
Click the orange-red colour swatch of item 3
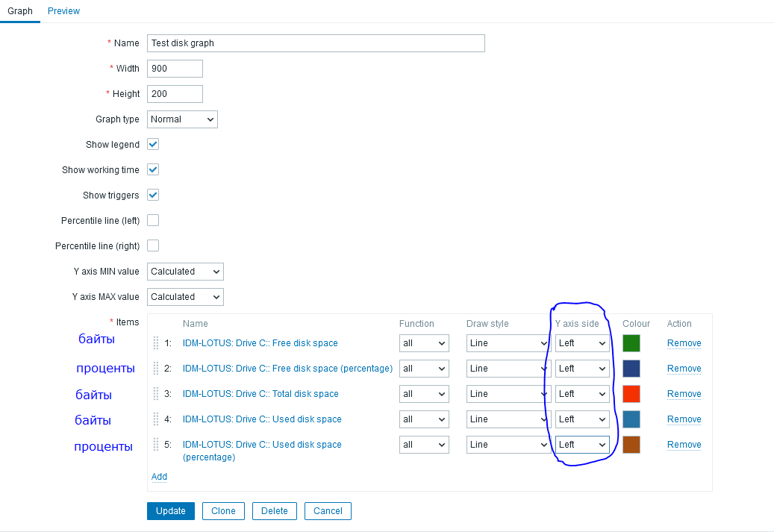631,394
